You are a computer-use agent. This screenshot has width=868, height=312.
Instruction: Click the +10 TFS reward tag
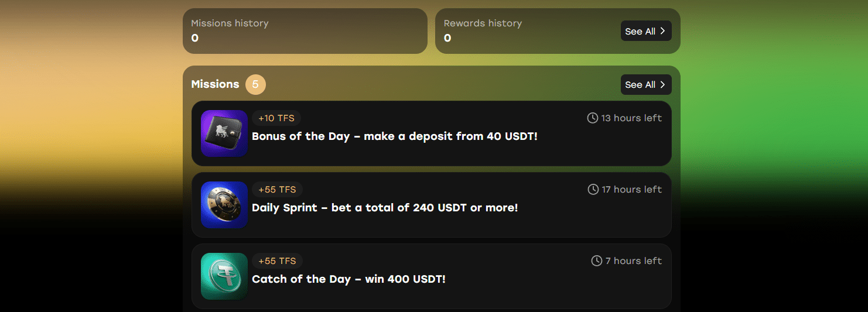(x=276, y=118)
